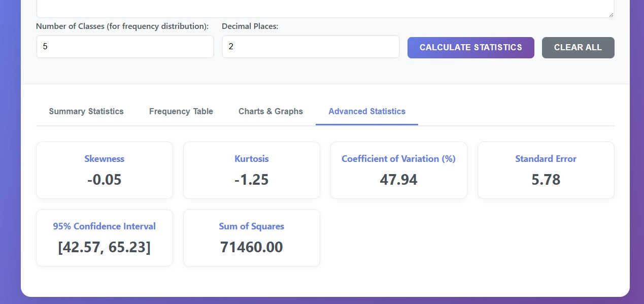Click the Calculate Statistics button
Screen dimensions: 644x304
(x=470, y=47)
